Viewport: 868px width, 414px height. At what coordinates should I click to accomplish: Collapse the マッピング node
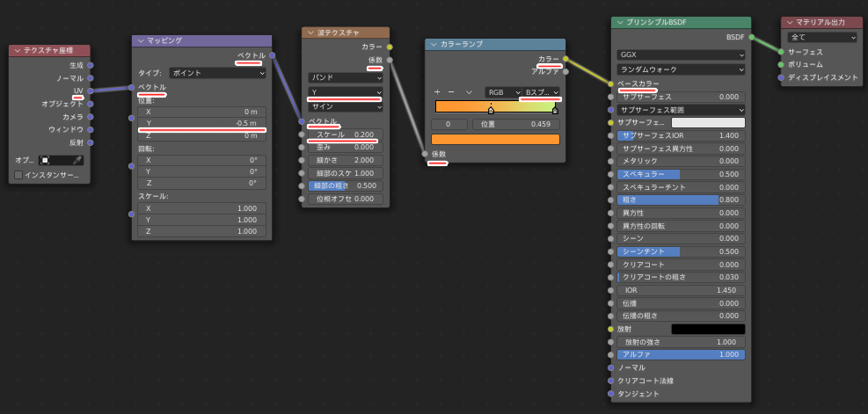[141, 40]
